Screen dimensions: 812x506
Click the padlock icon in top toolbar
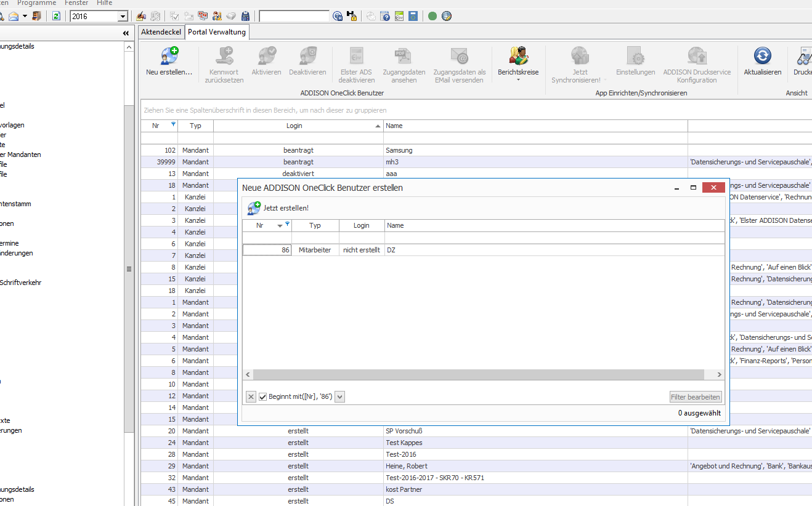(x=352, y=16)
